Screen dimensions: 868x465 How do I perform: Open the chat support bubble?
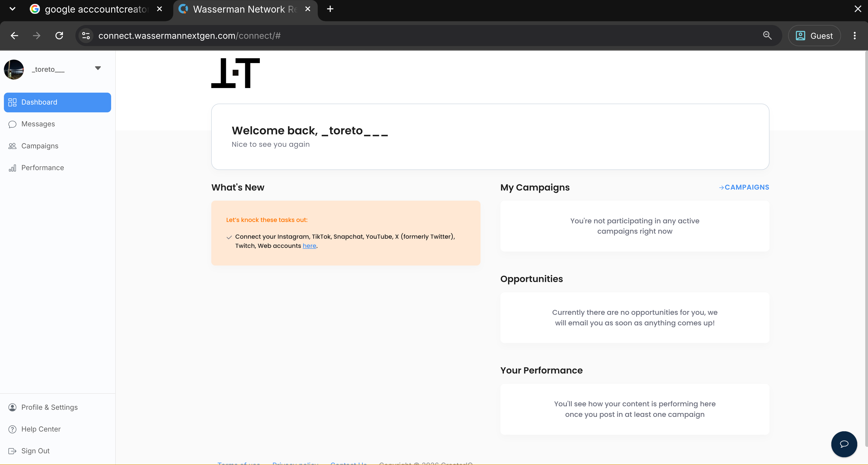(844, 444)
